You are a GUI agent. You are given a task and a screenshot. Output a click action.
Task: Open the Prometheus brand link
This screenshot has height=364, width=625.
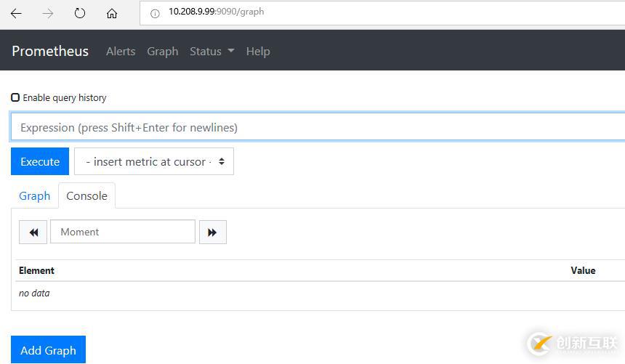(50, 51)
